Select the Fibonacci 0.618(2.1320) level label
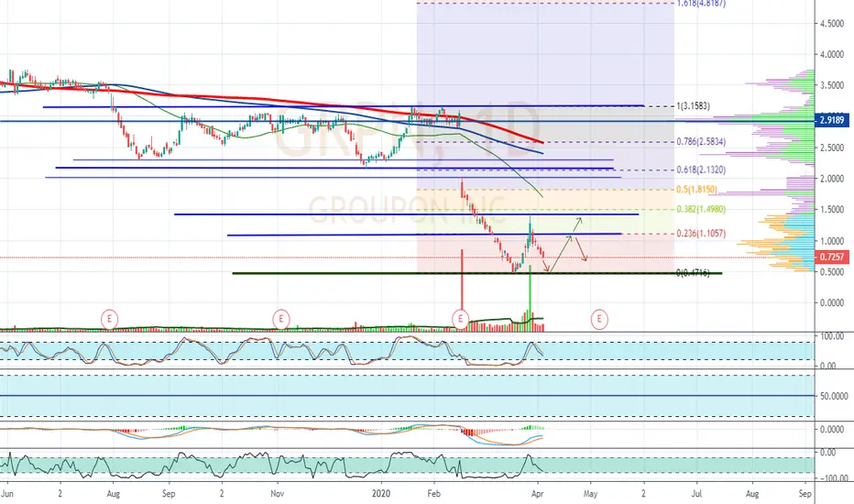Image resolution: width=854 pixels, height=504 pixels. (701, 170)
